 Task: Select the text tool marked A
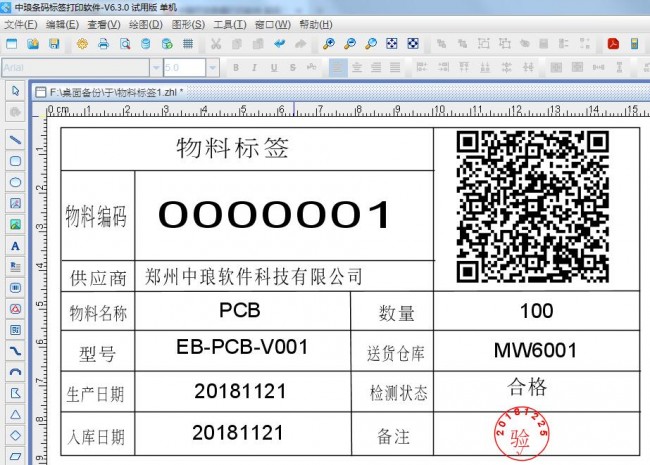(15, 246)
